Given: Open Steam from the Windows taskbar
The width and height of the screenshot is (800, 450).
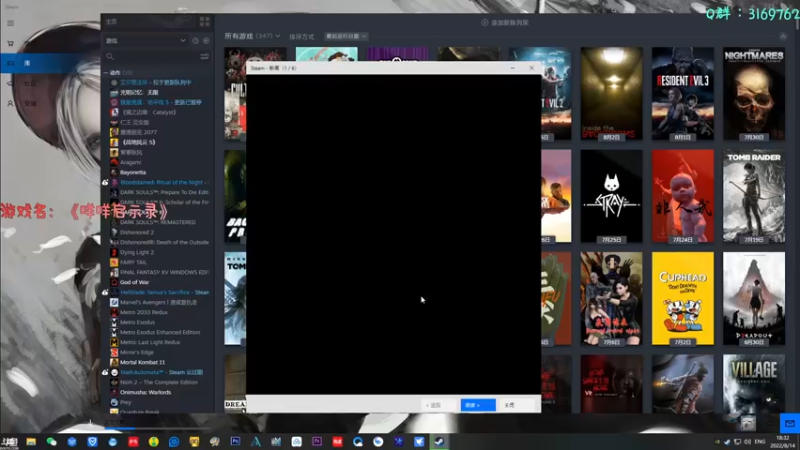Looking at the screenshot, I should [439, 442].
